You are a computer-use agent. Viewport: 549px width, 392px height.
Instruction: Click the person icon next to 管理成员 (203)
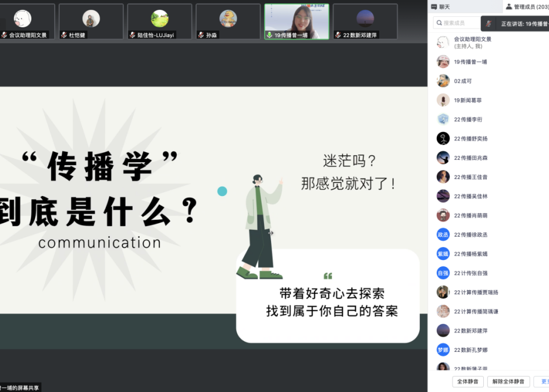pyautogui.click(x=509, y=6)
